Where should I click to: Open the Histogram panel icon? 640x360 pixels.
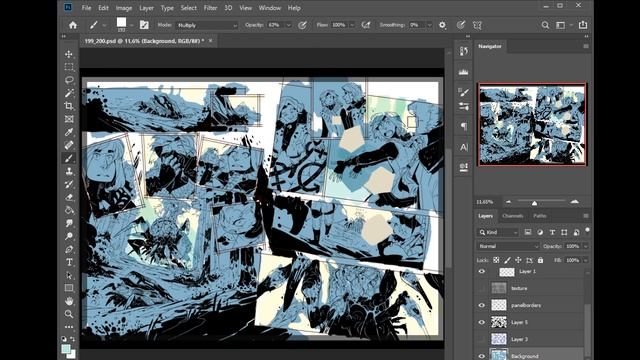click(464, 72)
